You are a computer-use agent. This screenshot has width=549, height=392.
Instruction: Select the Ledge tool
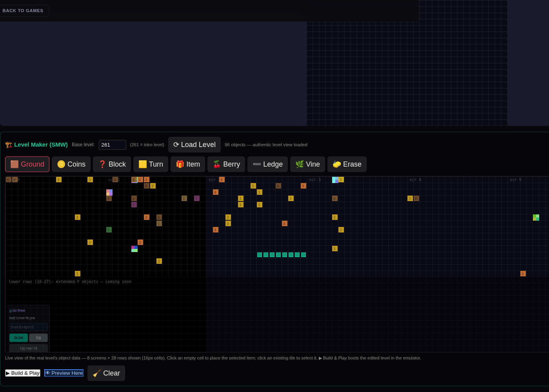click(x=267, y=164)
